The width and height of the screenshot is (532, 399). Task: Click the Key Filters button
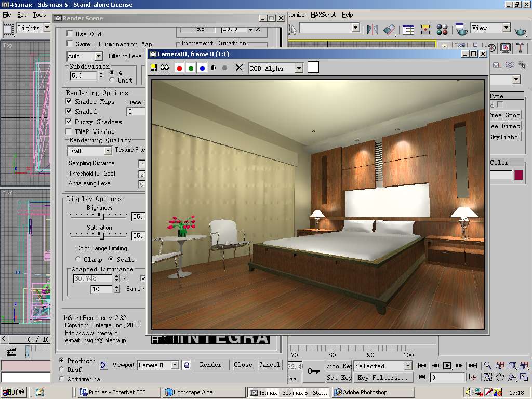382,378
